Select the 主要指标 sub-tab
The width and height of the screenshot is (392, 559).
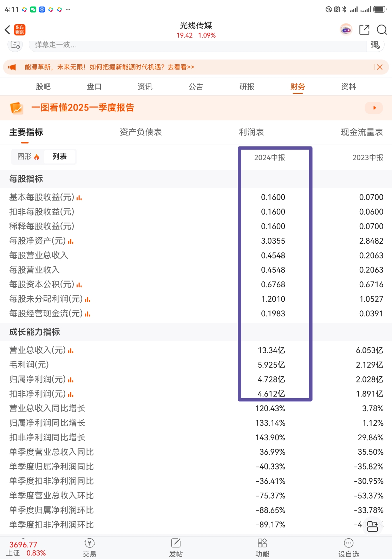pyautogui.click(x=26, y=132)
